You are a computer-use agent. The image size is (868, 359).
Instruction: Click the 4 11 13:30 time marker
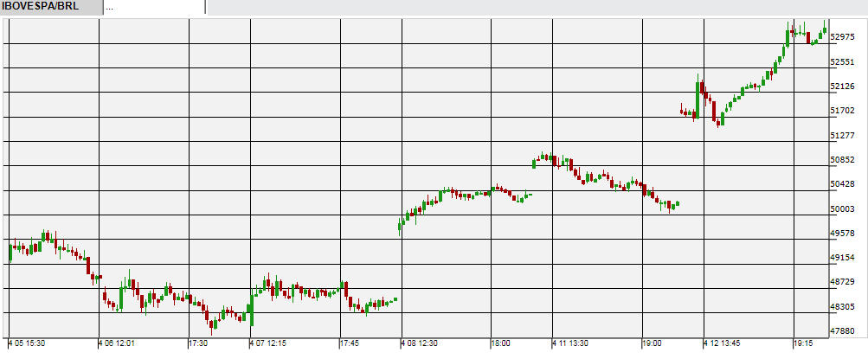(571, 343)
